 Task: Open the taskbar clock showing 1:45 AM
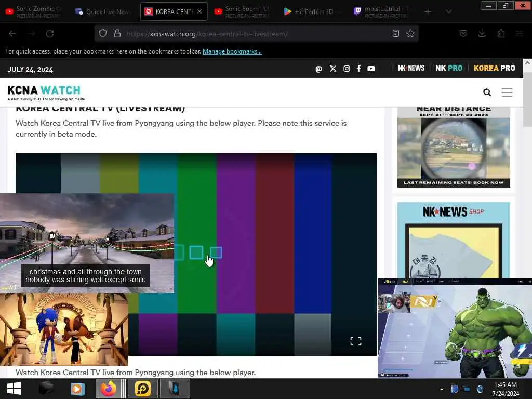tap(506, 389)
